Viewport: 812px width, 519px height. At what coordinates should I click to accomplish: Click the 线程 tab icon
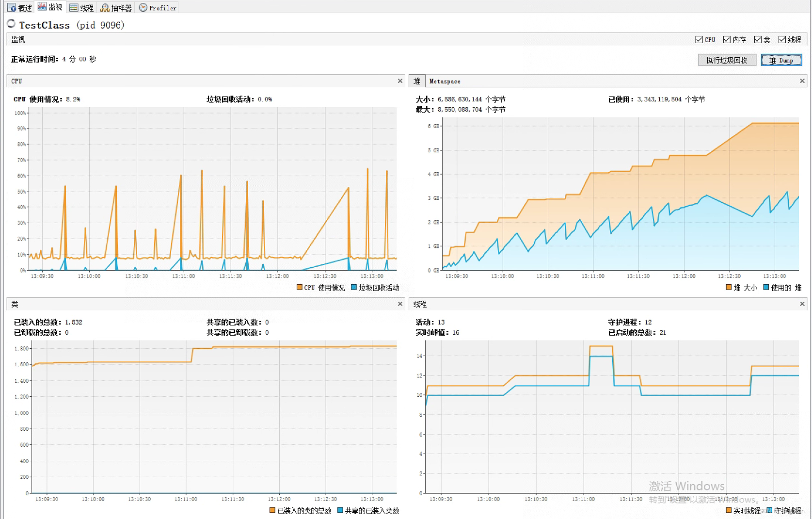[x=74, y=7]
